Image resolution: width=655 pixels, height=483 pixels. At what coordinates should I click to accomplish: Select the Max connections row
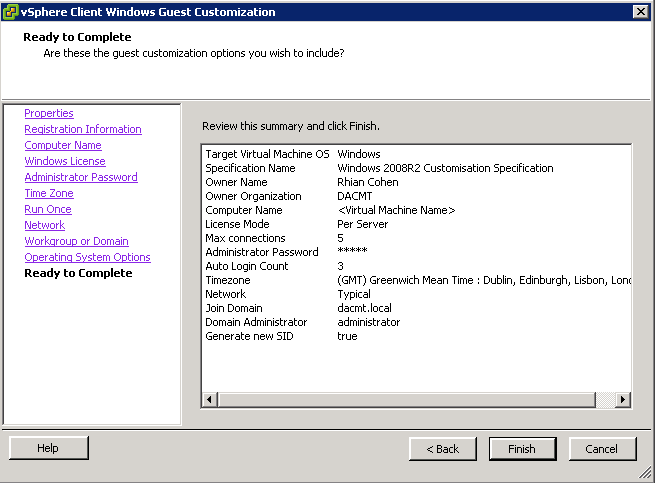[x=416, y=238]
